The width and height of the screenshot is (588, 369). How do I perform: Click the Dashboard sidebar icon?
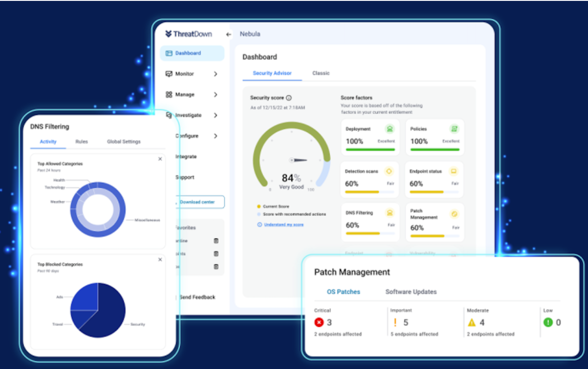169,53
